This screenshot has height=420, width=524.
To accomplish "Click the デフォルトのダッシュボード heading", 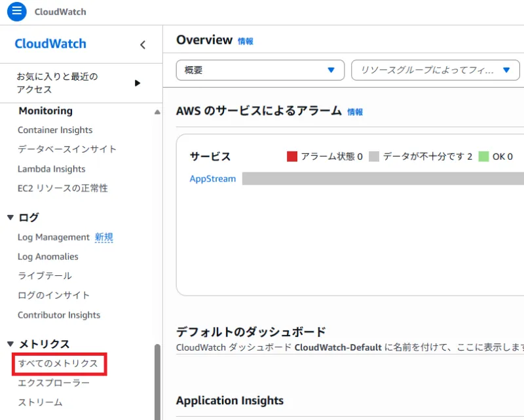I will pos(251,332).
